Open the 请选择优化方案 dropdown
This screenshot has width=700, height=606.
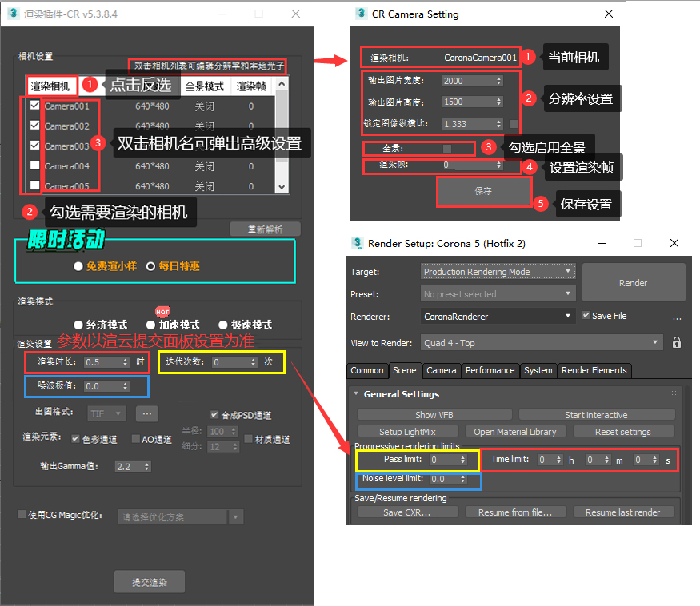pyautogui.click(x=181, y=517)
